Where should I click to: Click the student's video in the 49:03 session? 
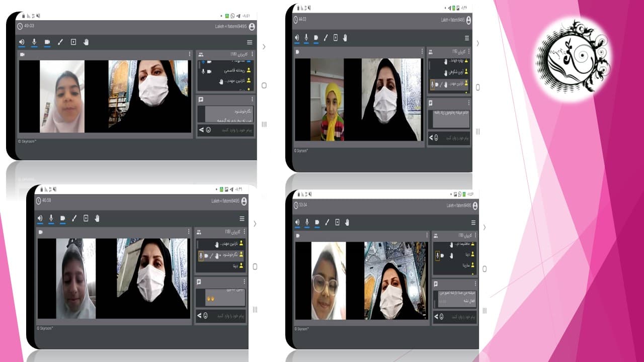click(x=62, y=97)
